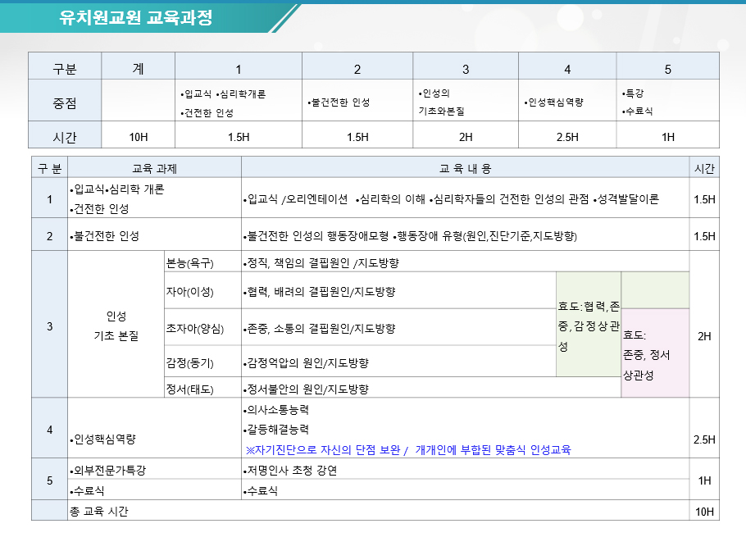This screenshot has width=746, height=560.
Task: Click '•존중, 소통의 결핍원인/지도방향' text
Action: coord(319,329)
